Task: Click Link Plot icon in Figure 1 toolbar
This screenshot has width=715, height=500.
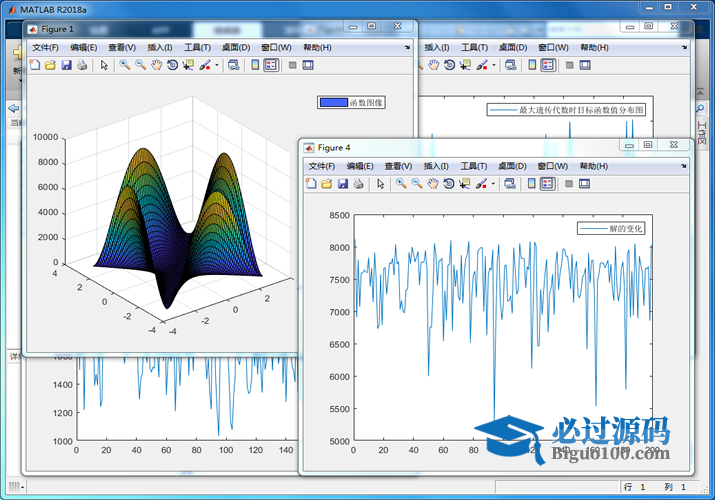Action: [x=233, y=65]
